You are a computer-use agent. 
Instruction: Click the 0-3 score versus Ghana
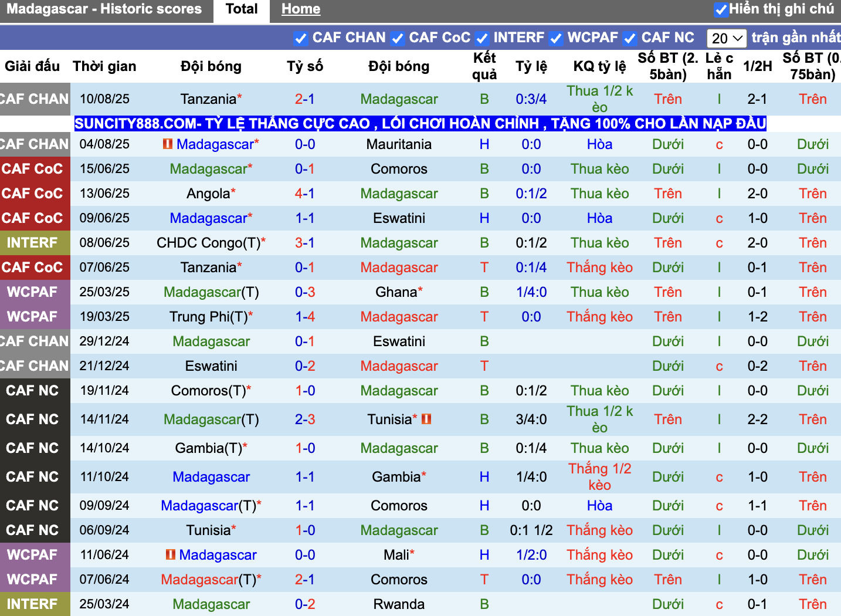(305, 292)
